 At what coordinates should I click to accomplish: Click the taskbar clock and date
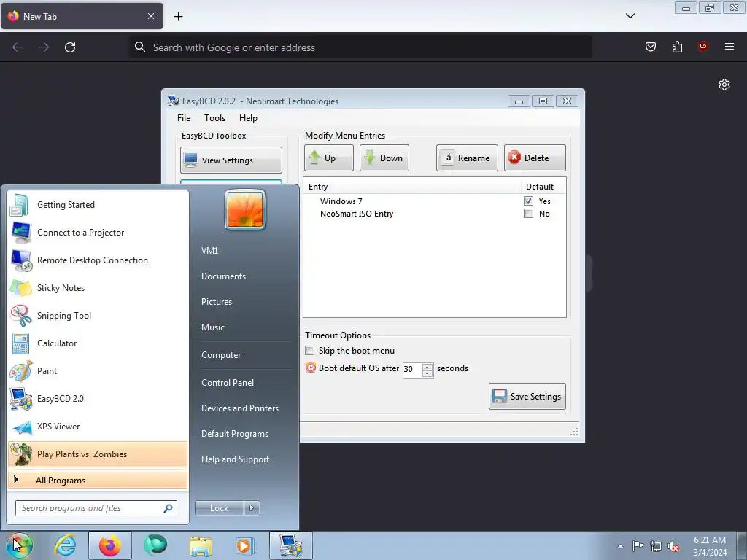pos(710,546)
